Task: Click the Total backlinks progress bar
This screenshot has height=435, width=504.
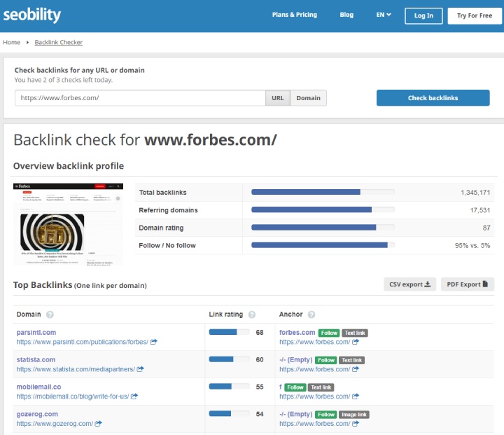Action: 323,192
